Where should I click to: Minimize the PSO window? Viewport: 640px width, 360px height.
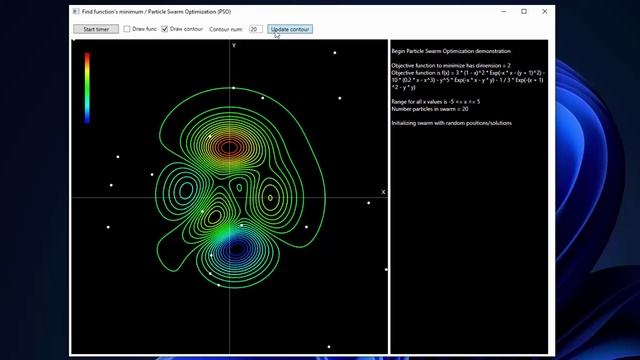tap(504, 11)
